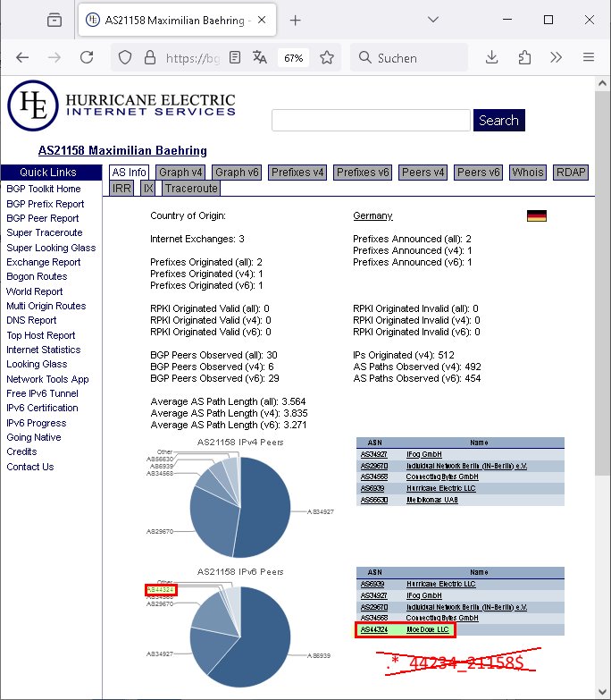Open a new browser tab
611x700 pixels.
[296, 20]
